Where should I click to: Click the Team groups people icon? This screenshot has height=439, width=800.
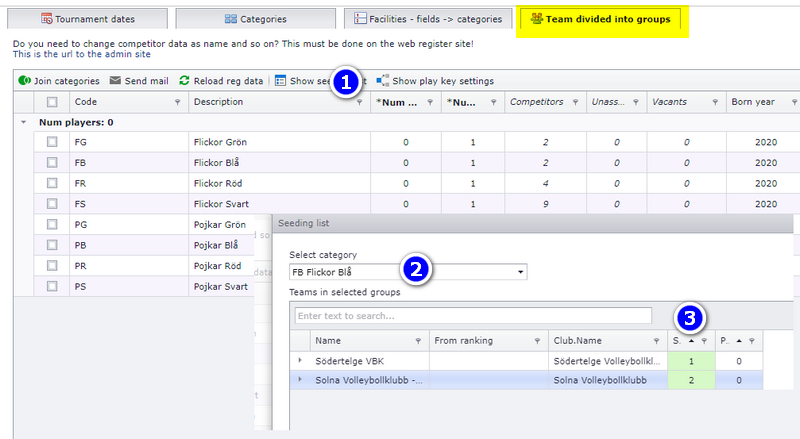tap(537, 18)
